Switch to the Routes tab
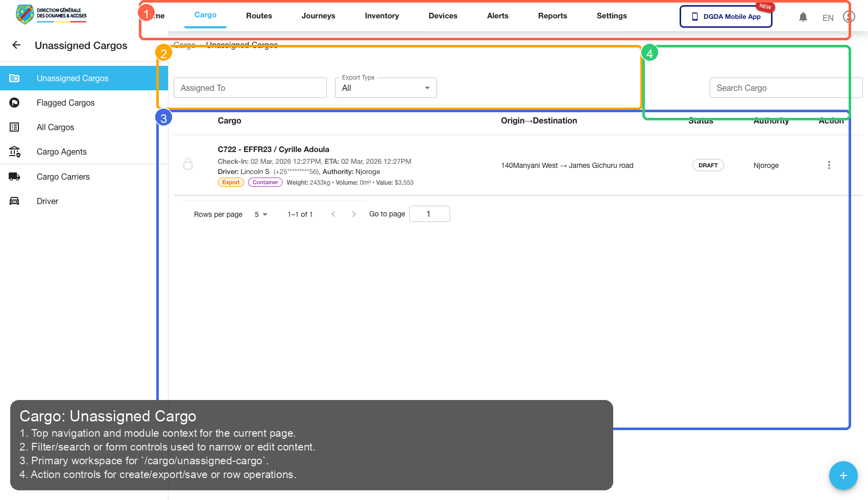The image size is (868, 500). point(259,16)
